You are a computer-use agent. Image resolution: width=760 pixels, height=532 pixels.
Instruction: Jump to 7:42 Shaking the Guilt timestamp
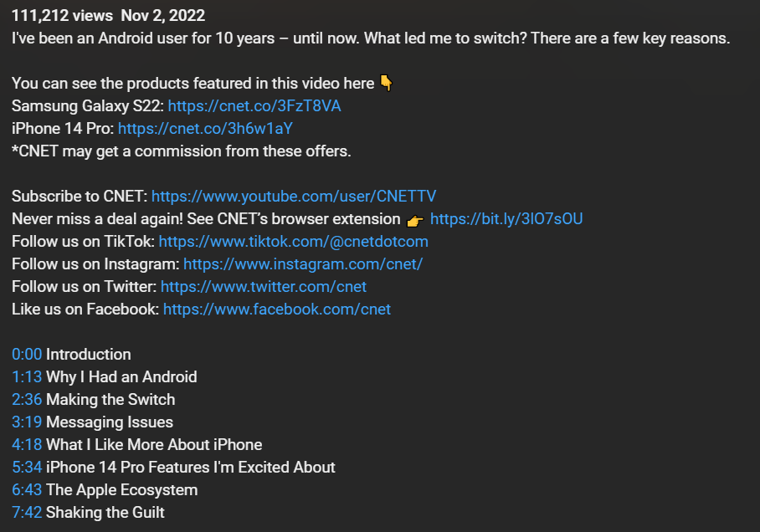[x=27, y=512]
